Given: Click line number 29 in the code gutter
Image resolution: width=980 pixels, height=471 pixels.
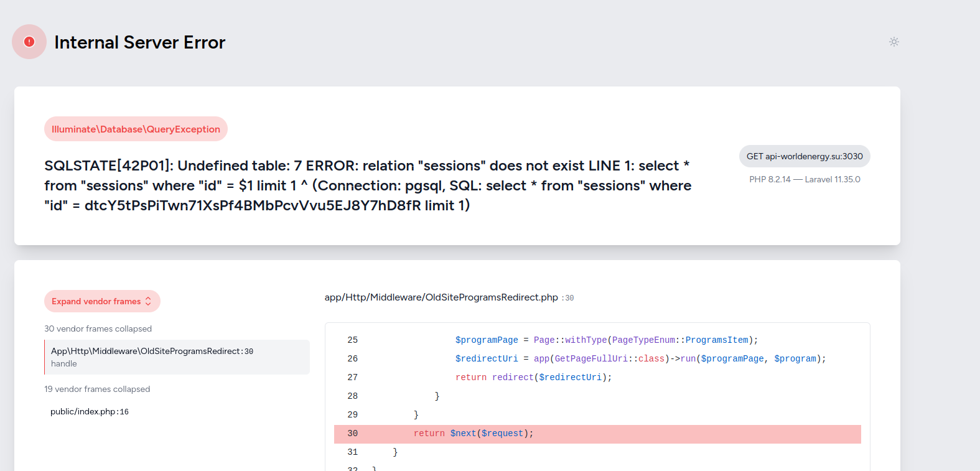Looking at the screenshot, I should (x=353, y=414).
